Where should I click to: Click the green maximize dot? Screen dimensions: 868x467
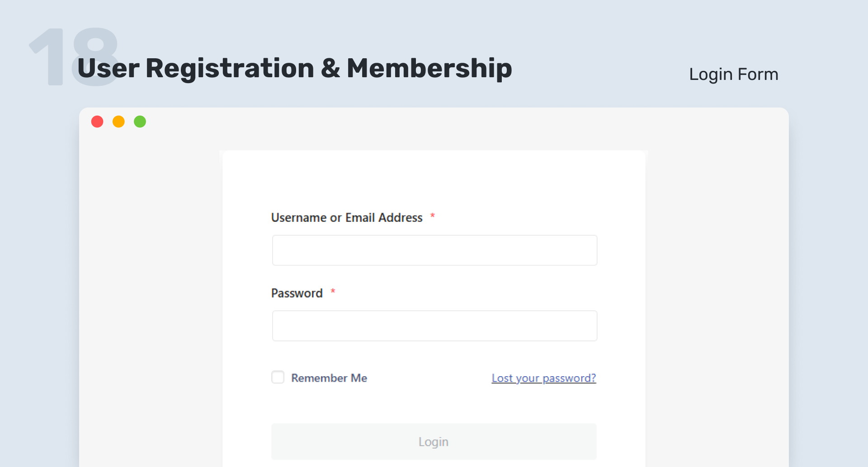point(140,121)
